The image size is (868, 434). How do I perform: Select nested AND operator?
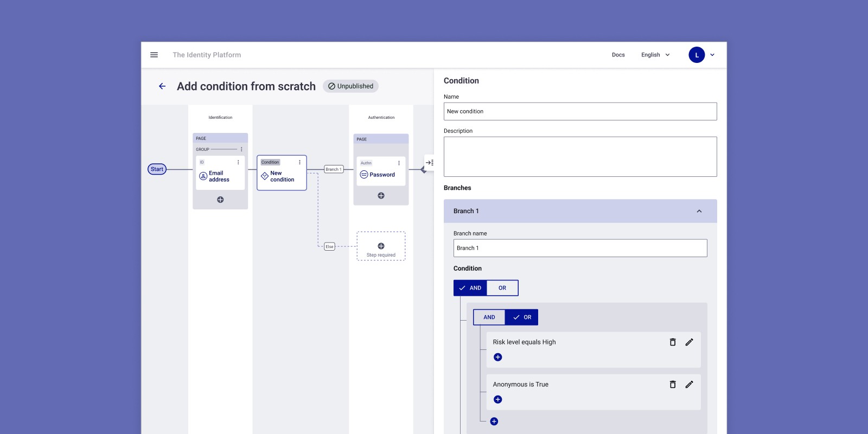click(489, 317)
